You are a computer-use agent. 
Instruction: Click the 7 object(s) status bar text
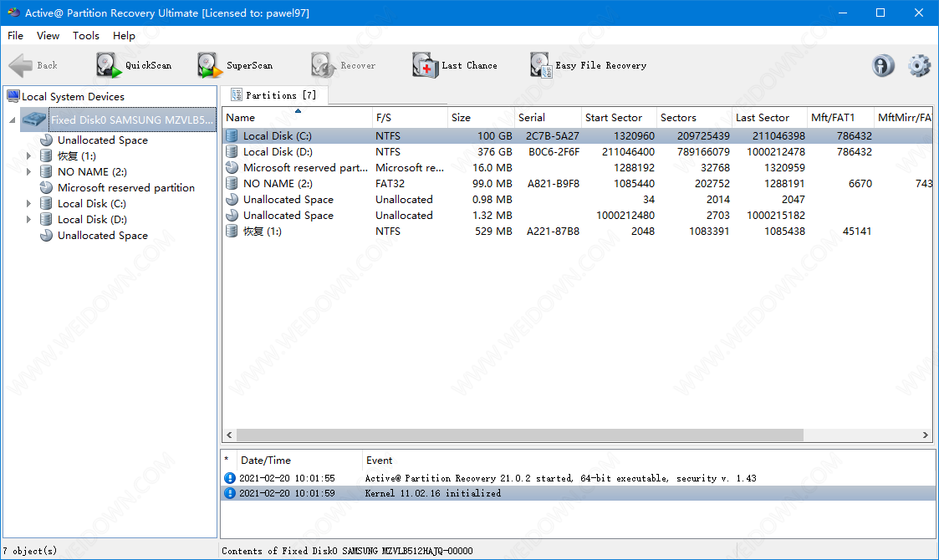coord(30,551)
